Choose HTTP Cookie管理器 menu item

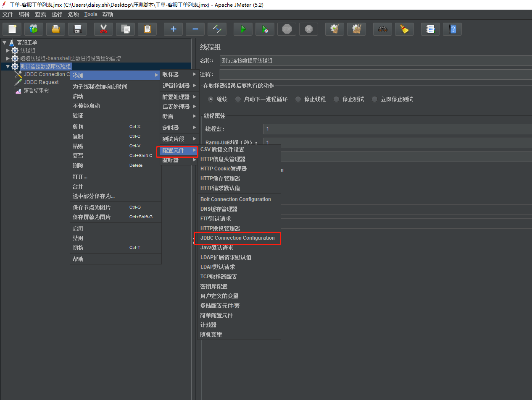pos(240,169)
